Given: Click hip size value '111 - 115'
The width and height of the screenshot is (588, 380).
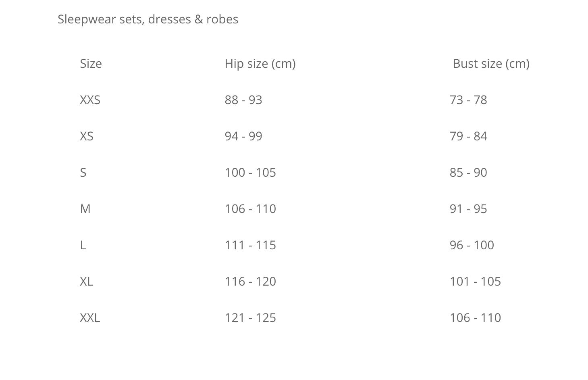Looking at the screenshot, I should point(250,245).
